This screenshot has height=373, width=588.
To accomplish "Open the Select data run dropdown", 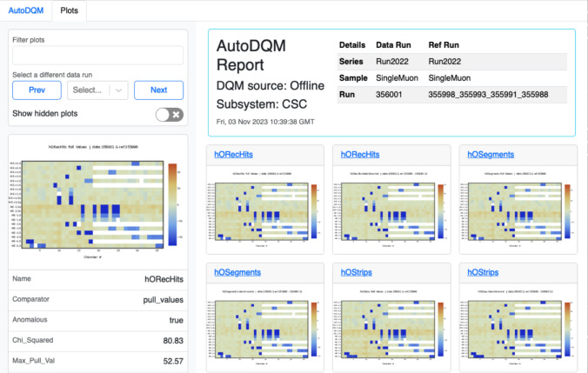I will 97,90.
